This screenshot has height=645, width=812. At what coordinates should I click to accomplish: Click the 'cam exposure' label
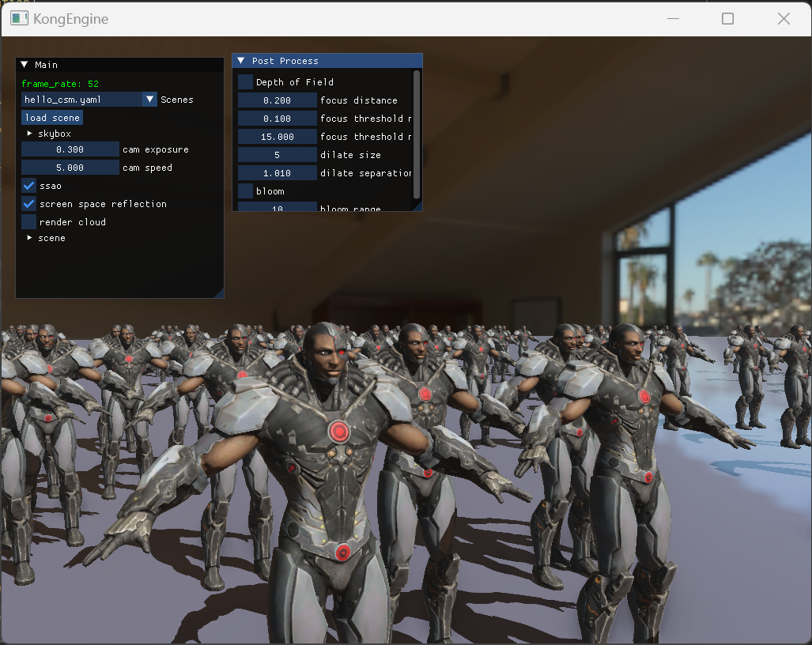point(155,149)
